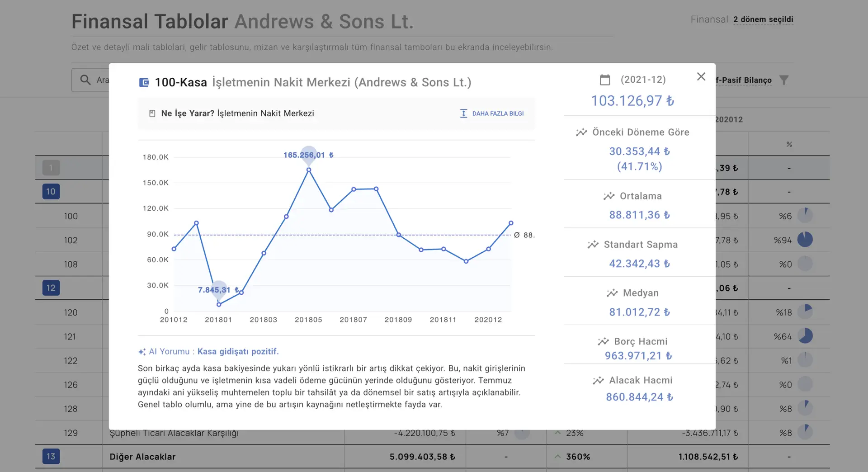Select the 165.256,01 ₺ peak data point
Viewport: 868px width, 472px height.
309,170
